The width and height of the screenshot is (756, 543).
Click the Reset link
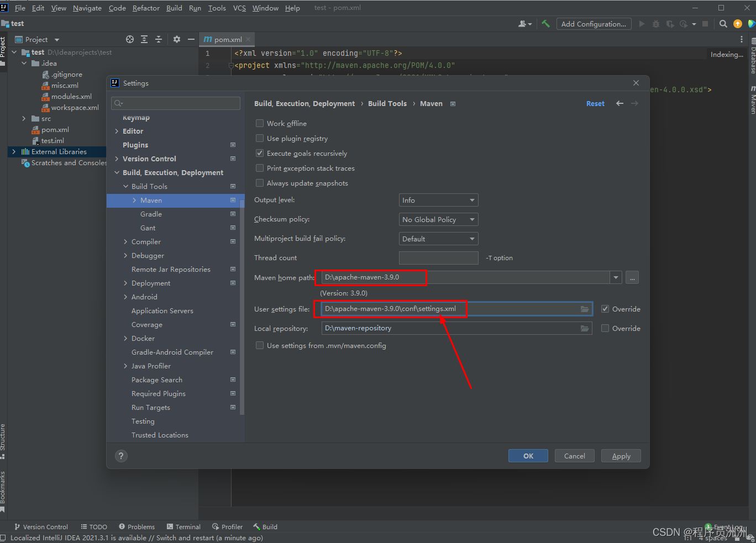[595, 103]
